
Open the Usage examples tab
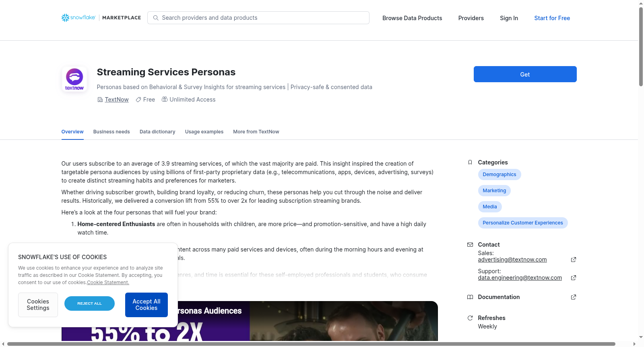pyautogui.click(x=204, y=132)
